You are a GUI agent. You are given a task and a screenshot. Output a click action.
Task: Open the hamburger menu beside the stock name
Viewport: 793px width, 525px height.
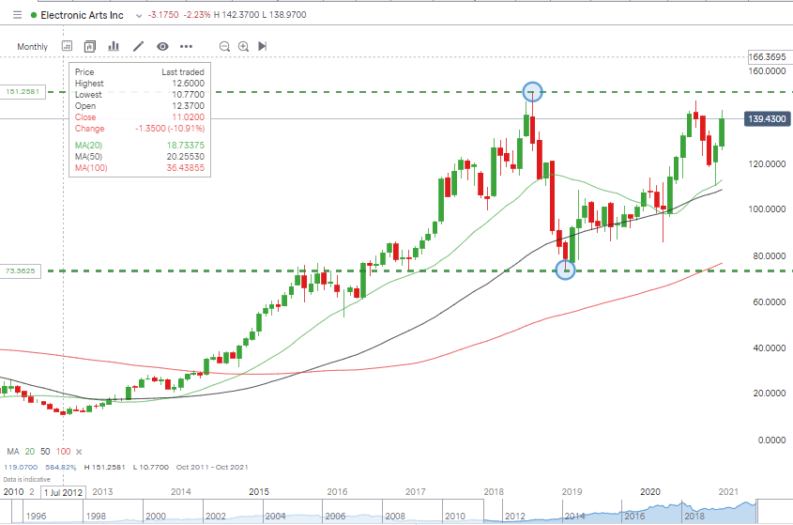tap(15, 16)
